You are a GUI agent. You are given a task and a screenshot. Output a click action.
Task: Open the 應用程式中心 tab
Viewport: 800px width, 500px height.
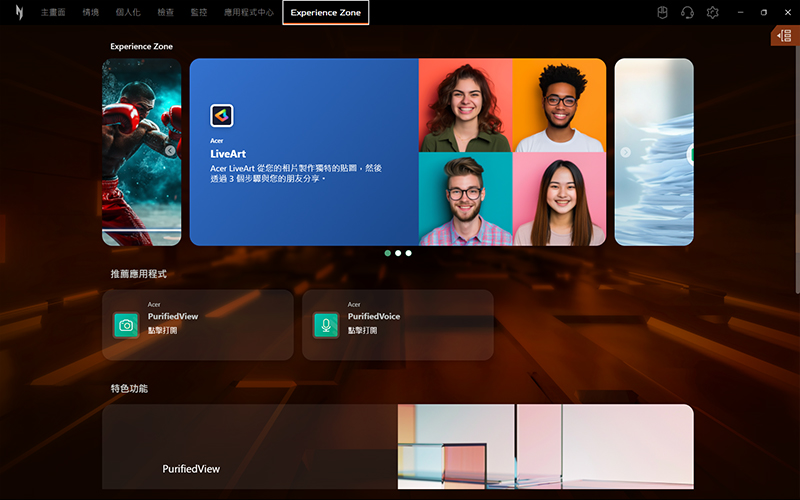(249, 12)
